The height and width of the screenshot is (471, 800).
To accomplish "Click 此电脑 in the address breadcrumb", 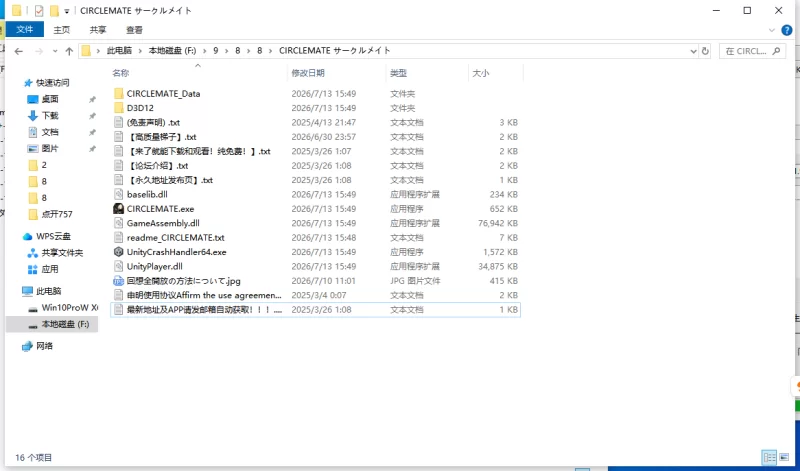I will [x=119, y=51].
